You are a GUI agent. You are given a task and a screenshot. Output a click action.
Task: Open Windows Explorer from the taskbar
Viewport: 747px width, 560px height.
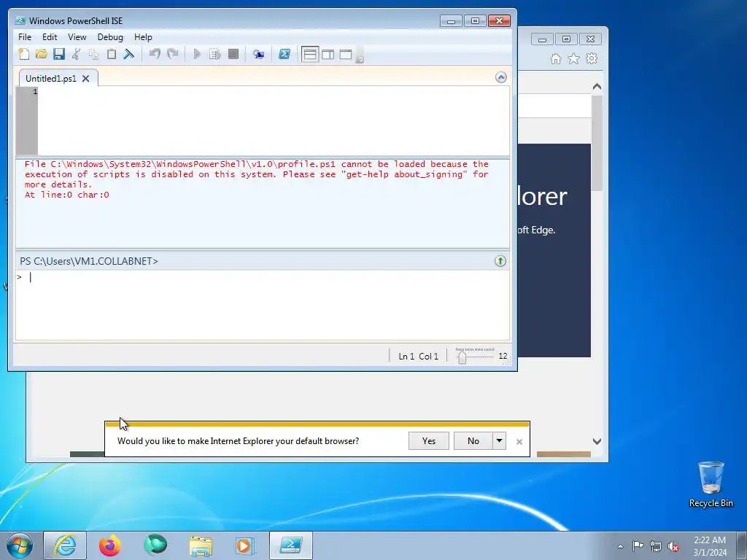coord(201,545)
